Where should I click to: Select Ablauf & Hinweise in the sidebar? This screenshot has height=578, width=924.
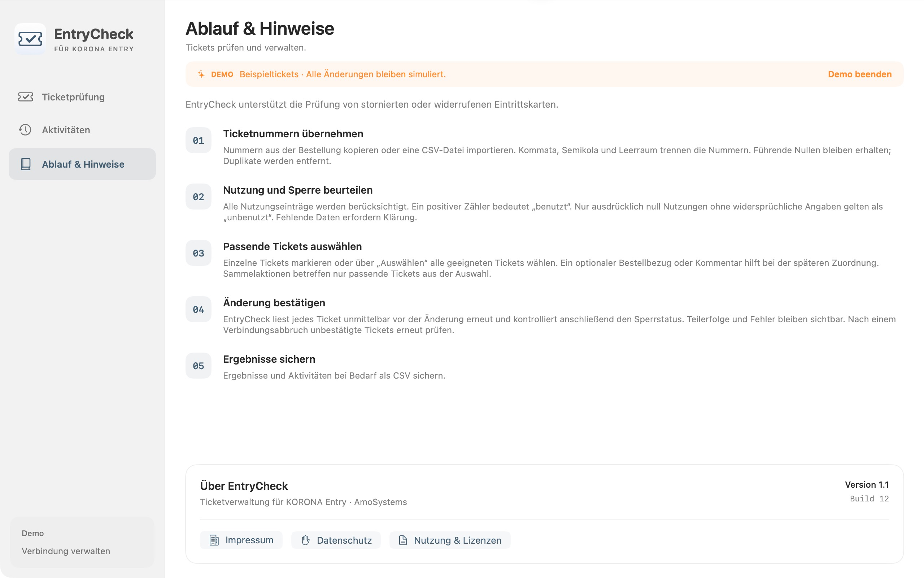click(82, 164)
